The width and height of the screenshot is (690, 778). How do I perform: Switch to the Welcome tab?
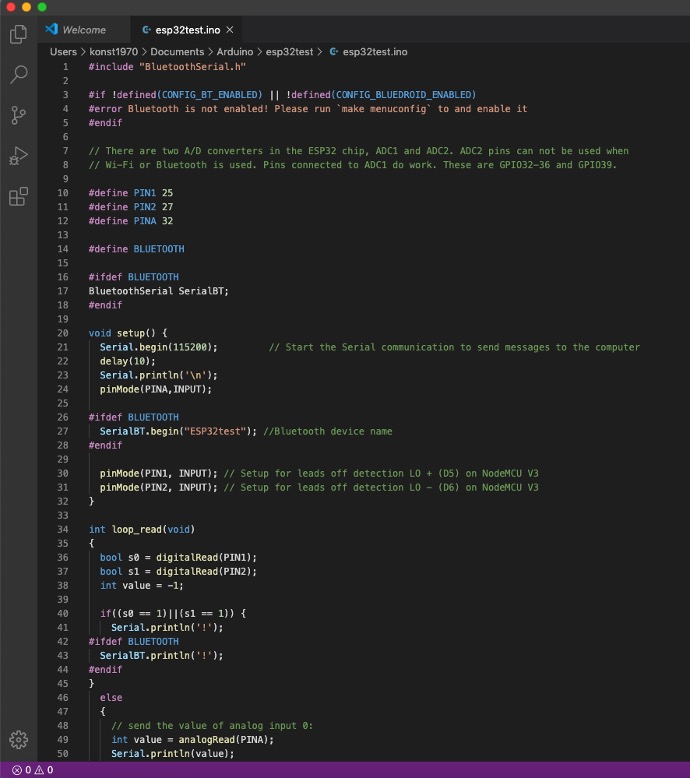[84, 30]
